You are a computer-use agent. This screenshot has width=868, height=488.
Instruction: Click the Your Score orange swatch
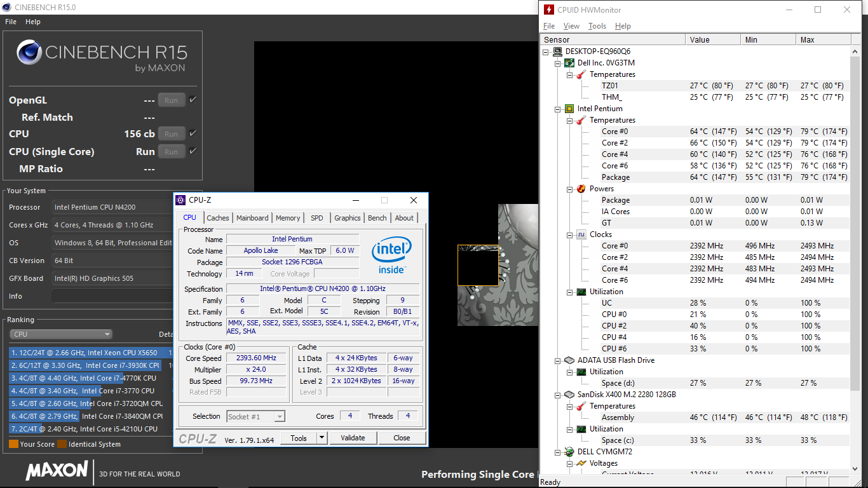coord(13,444)
